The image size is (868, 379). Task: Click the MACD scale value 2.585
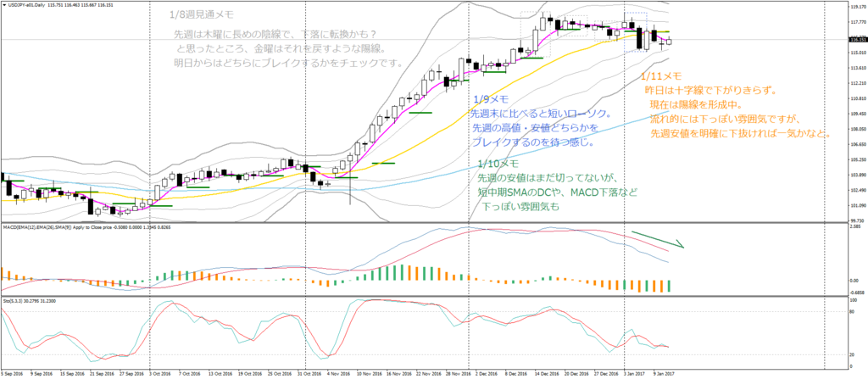pos(857,227)
